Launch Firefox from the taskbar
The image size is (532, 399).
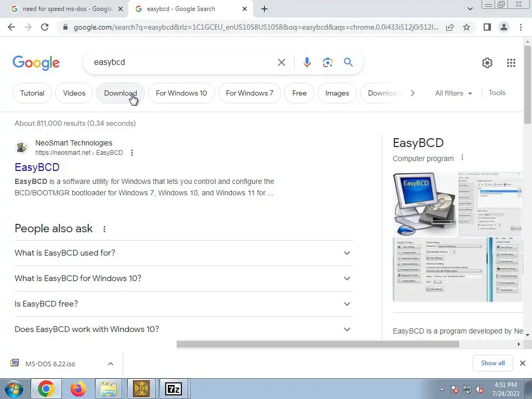point(78,389)
